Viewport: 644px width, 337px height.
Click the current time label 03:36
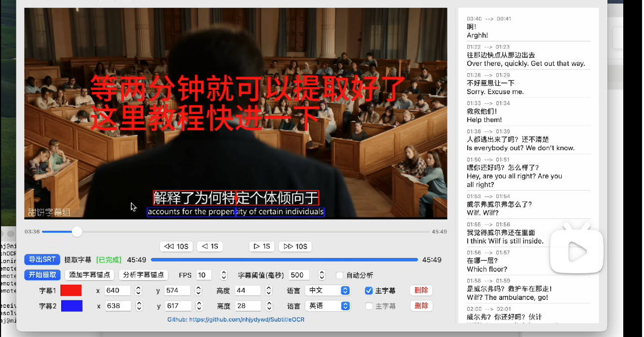(x=32, y=232)
